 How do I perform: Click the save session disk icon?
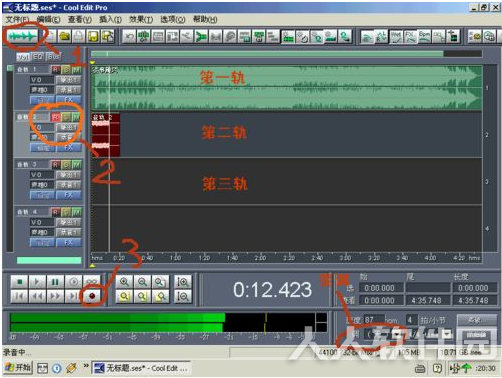click(93, 36)
